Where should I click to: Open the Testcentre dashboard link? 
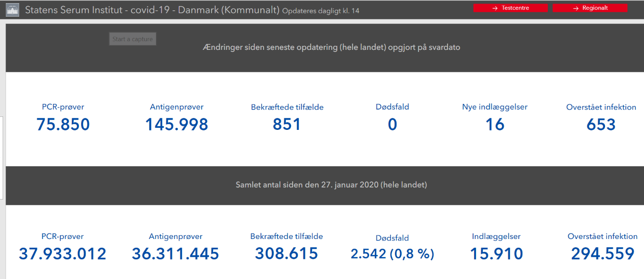tap(510, 8)
